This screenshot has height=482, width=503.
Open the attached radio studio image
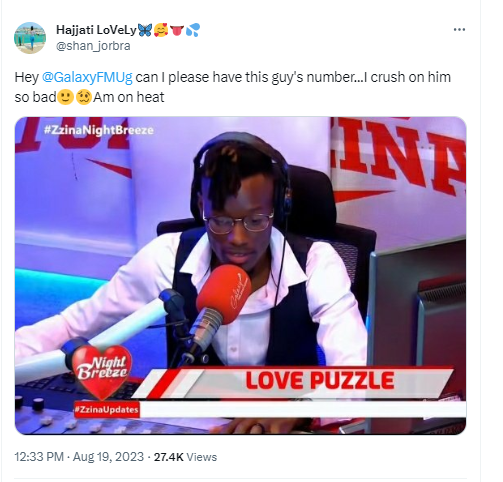coord(240,276)
